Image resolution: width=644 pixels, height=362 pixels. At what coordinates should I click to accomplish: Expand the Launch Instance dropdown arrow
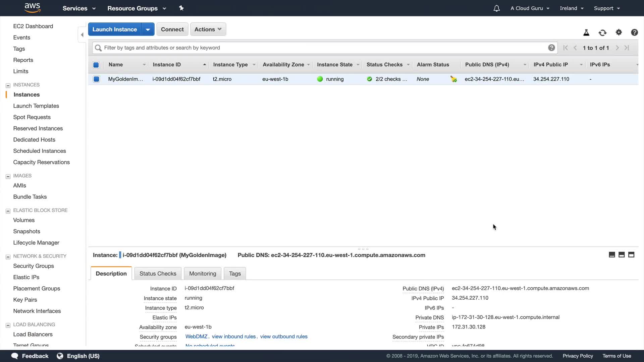[148, 29]
